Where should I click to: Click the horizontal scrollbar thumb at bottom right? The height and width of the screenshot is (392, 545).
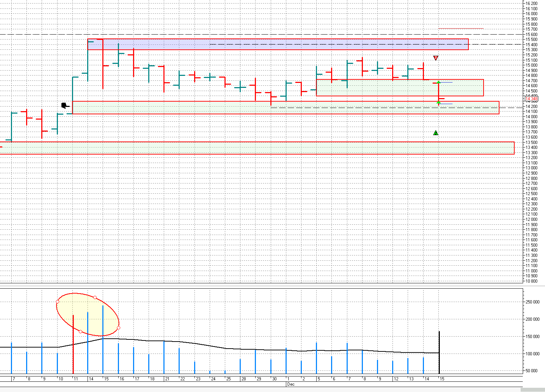[533, 390]
